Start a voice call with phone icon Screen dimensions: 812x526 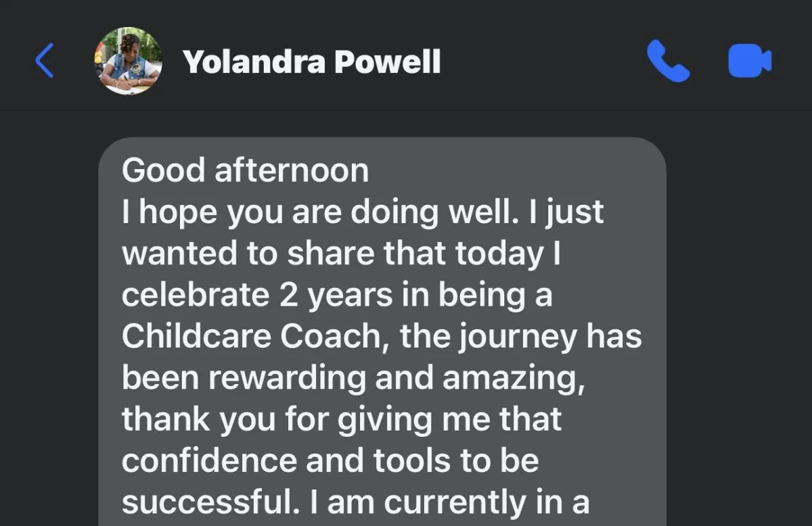point(667,61)
